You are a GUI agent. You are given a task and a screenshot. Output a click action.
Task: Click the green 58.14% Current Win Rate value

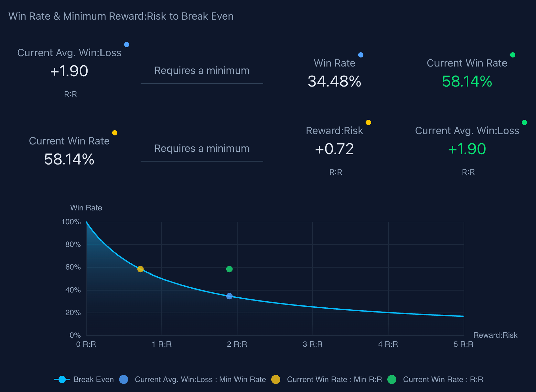(x=467, y=81)
